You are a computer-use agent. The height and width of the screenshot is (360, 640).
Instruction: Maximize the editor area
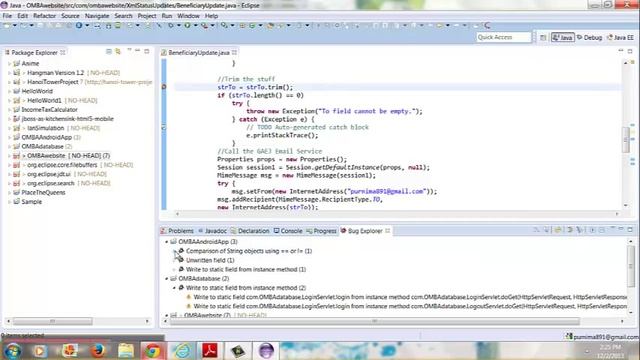(630, 51)
